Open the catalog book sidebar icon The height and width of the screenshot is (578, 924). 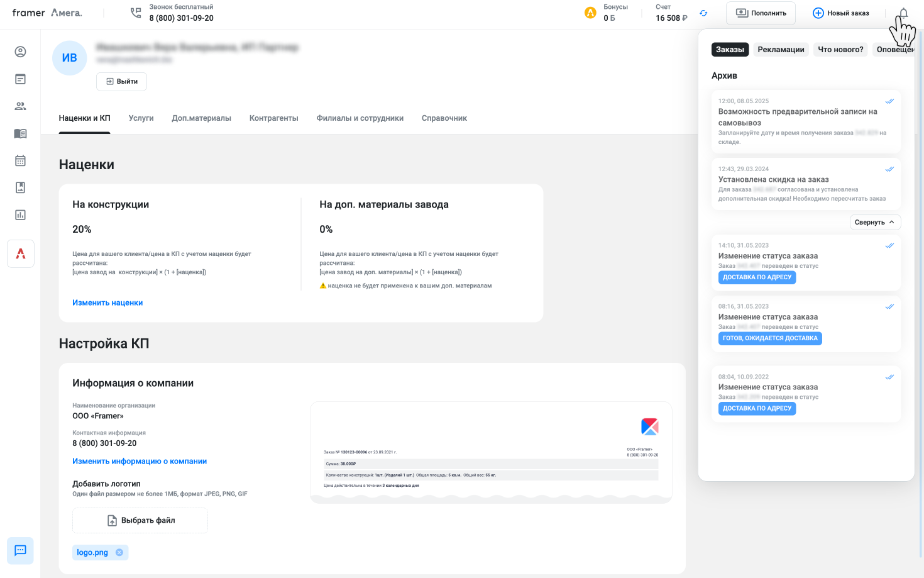(20, 133)
